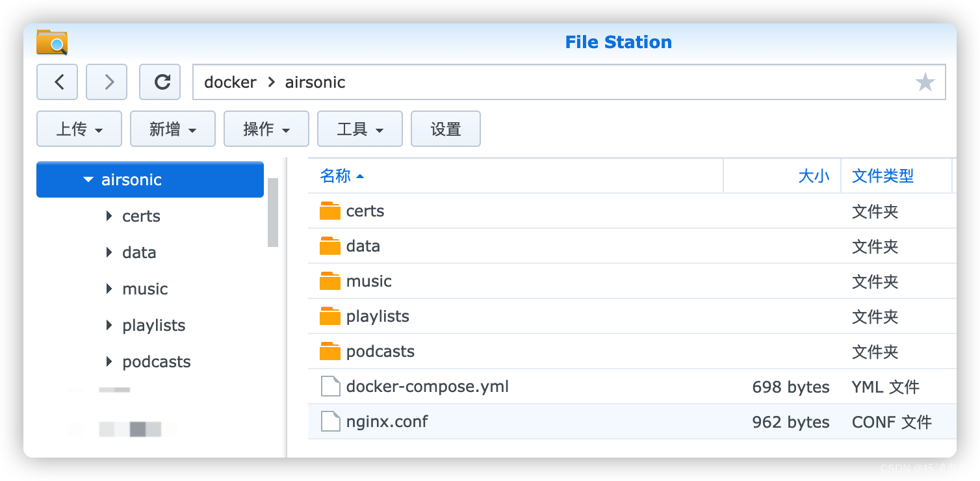Click the File Station window title
980x481 pixels.
point(619,42)
